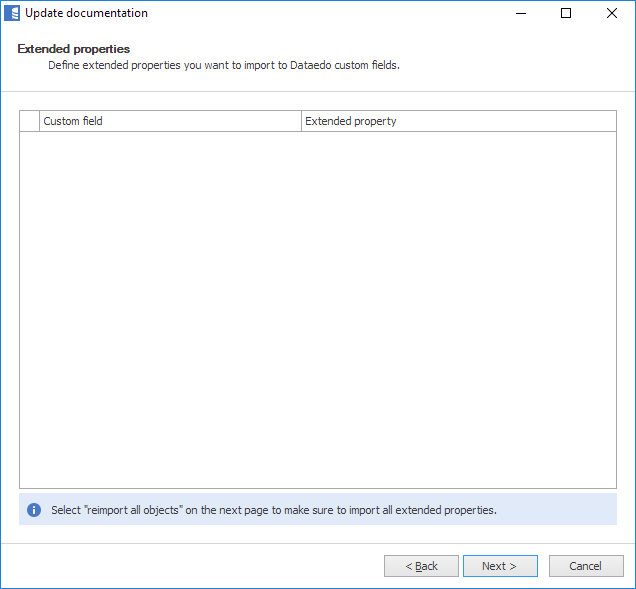
Task: Maximize the Update documentation window
Action: point(566,13)
